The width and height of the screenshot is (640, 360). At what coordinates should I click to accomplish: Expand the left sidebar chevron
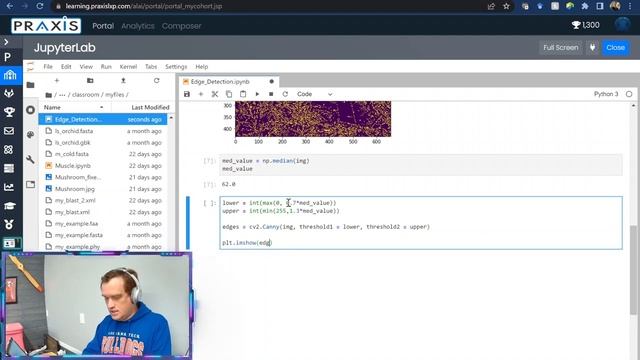coord(6,42)
